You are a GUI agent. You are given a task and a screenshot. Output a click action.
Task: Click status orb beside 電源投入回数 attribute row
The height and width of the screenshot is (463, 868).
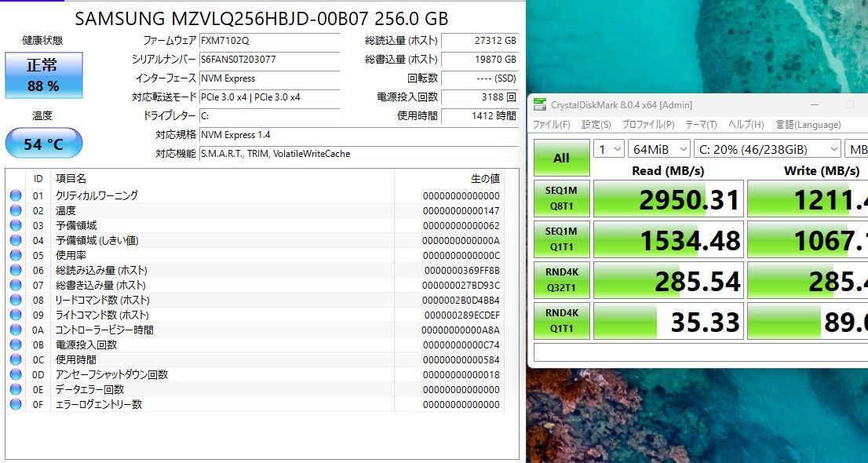coord(16,345)
